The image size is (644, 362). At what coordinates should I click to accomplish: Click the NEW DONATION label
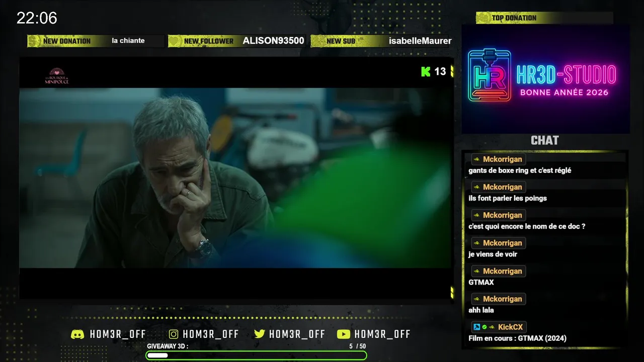tap(67, 41)
